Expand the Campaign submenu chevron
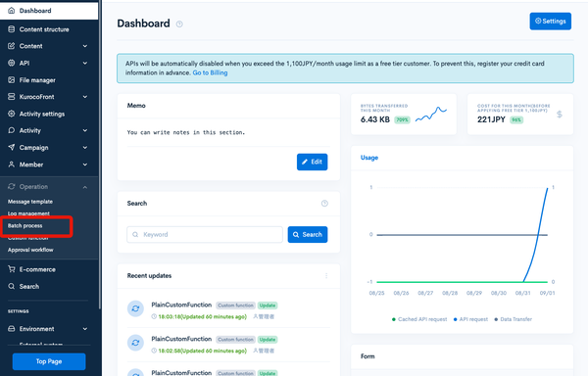This screenshot has height=376, width=588. [x=85, y=148]
